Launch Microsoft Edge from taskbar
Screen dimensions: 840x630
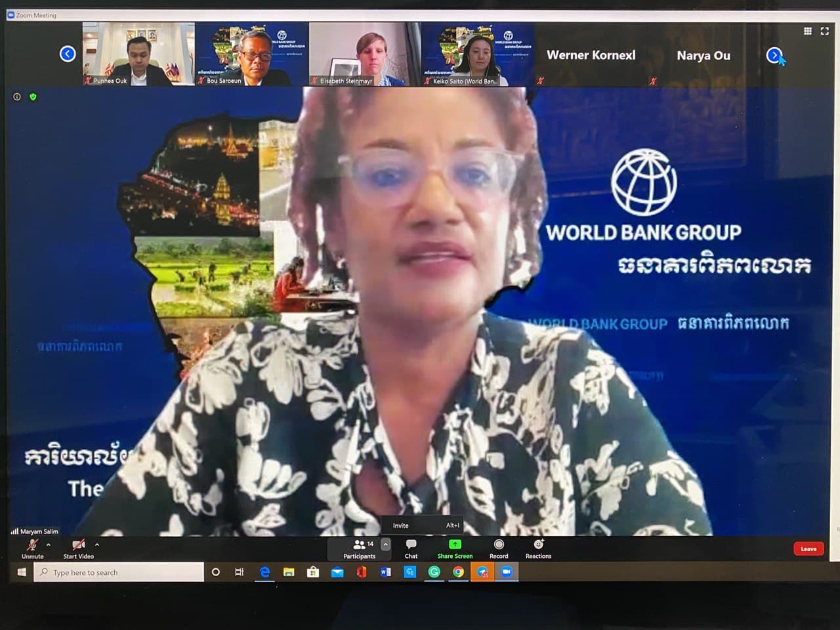coord(264,572)
